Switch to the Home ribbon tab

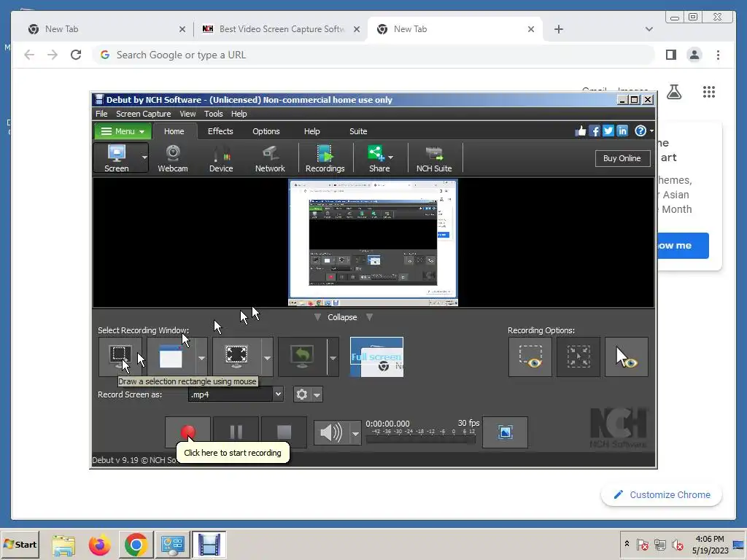point(174,131)
